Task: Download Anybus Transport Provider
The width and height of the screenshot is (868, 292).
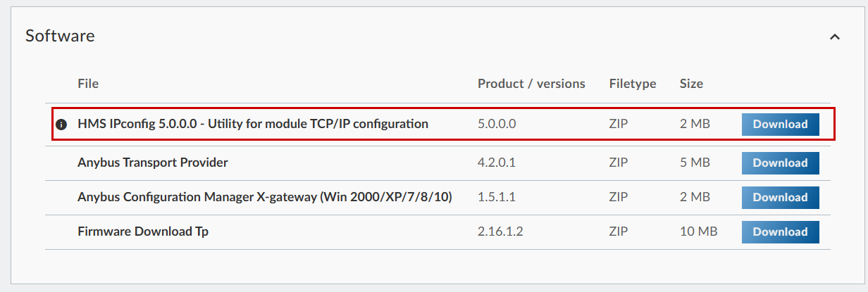Action: point(780,163)
